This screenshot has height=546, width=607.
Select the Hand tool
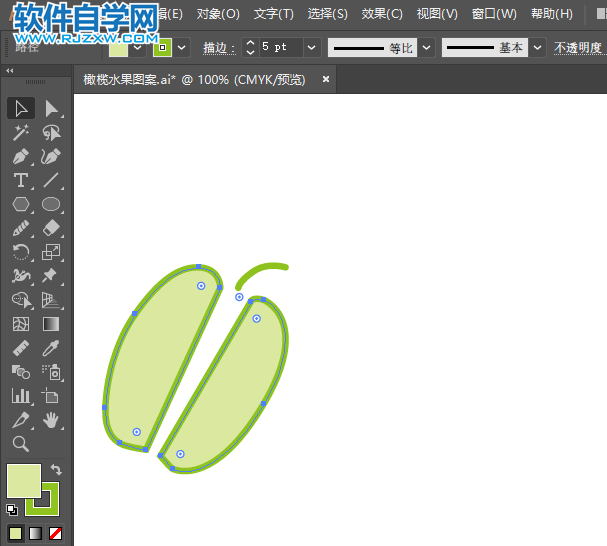pyautogui.click(x=52, y=420)
